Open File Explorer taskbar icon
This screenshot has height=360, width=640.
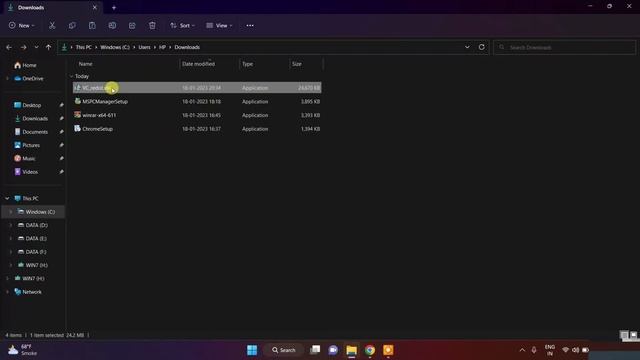point(351,350)
